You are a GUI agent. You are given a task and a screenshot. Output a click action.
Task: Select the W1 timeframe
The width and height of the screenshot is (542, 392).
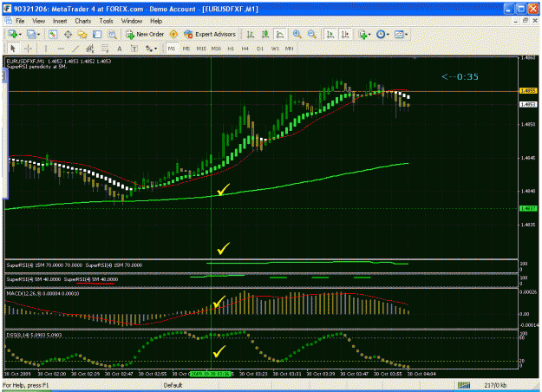click(275, 49)
